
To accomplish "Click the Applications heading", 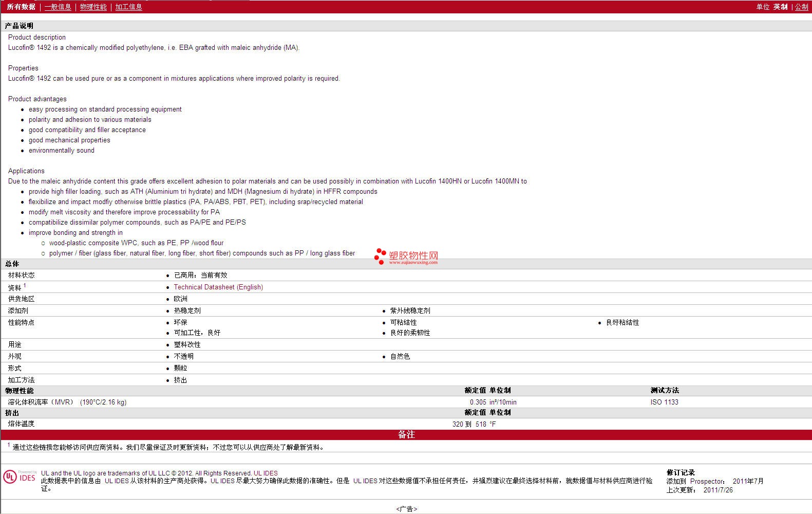I will 26,171.
